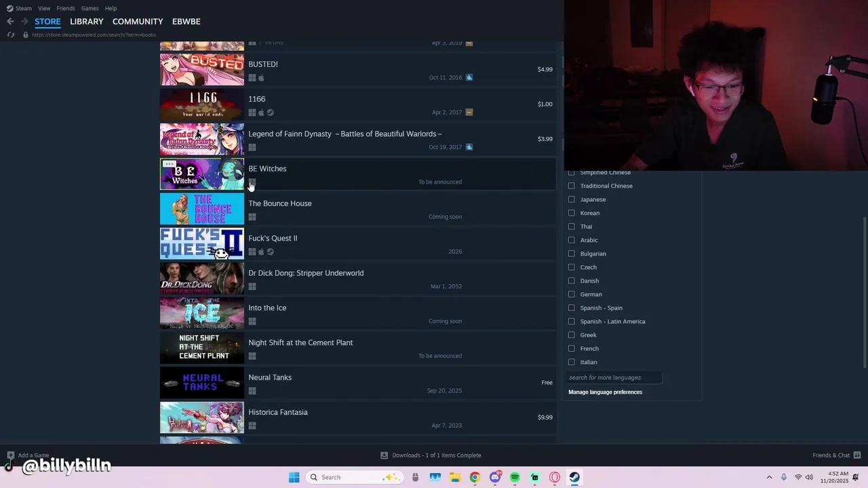Check the German language checkbox
Screen dimensions: 868x488
(571, 294)
